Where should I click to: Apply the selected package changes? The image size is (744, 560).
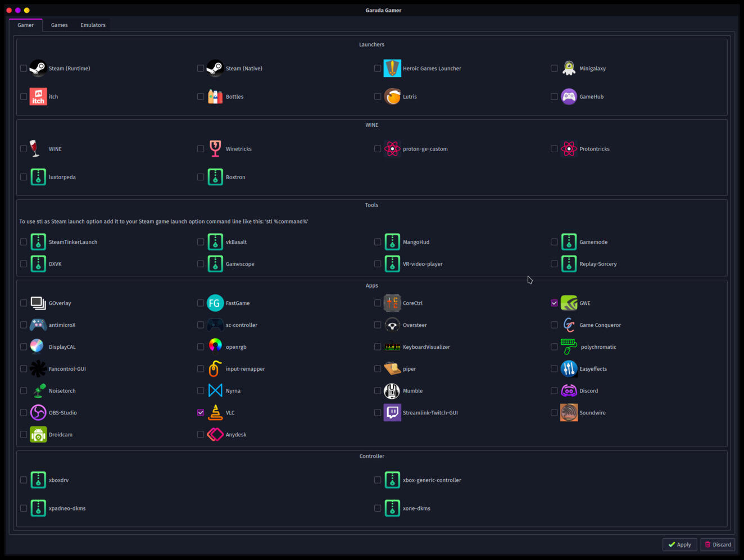coord(680,544)
